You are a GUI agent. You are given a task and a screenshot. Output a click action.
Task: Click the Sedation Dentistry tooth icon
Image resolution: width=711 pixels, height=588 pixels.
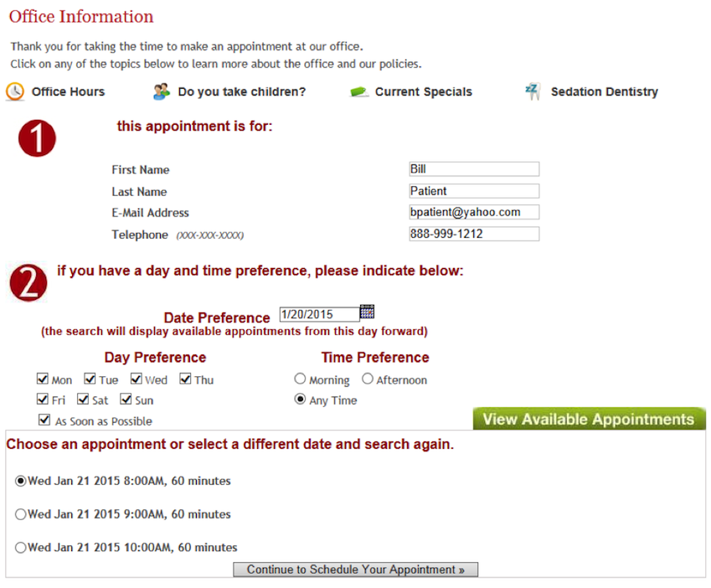point(533,91)
